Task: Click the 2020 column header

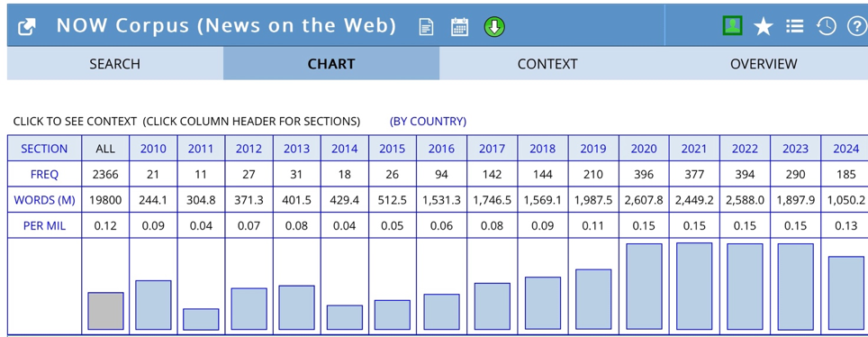Action: coord(644,149)
